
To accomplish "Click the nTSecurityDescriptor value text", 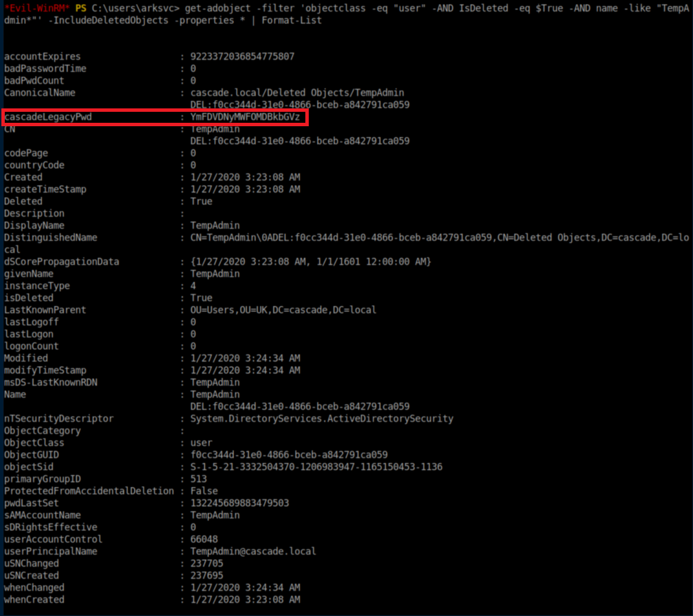I will coord(322,418).
